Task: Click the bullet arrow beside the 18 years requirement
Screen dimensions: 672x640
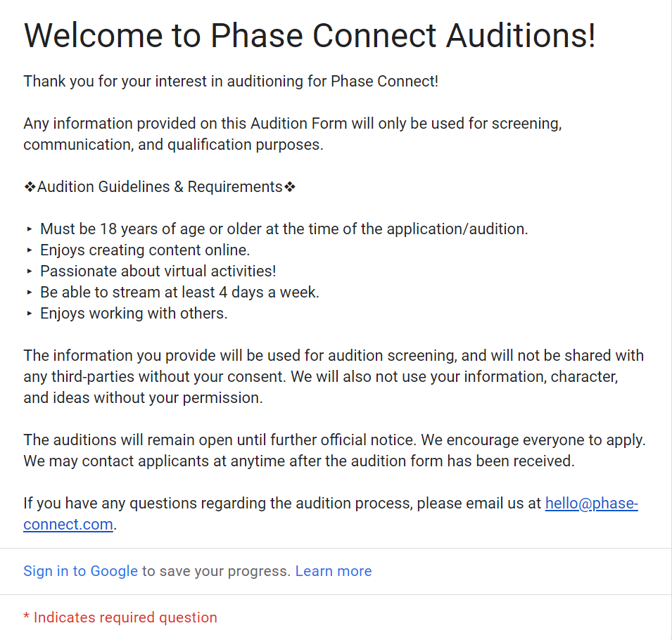Action: tap(30, 229)
